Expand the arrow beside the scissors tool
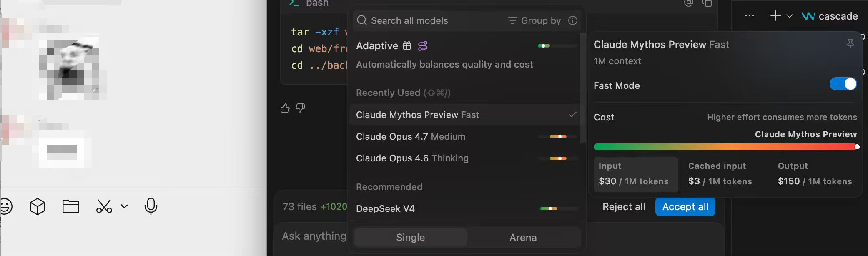The width and height of the screenshot is (868, 256). pyautogui.click(x=124, y=206)
